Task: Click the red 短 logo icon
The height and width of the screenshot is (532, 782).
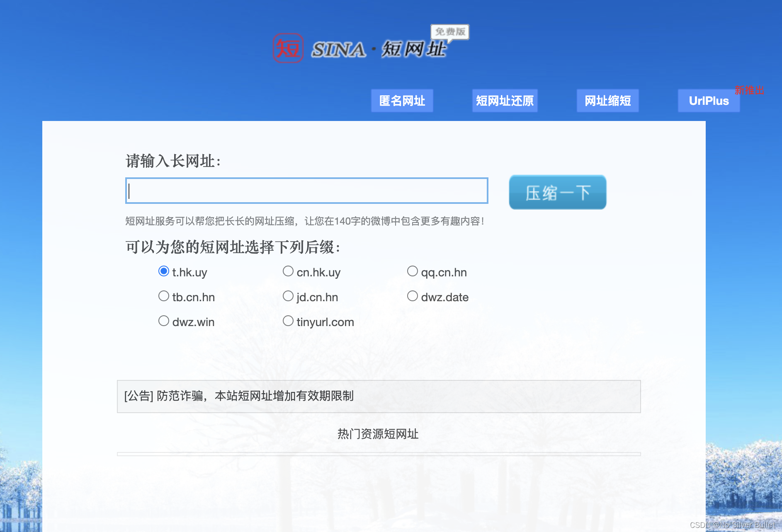Action: tap(288, 48)
